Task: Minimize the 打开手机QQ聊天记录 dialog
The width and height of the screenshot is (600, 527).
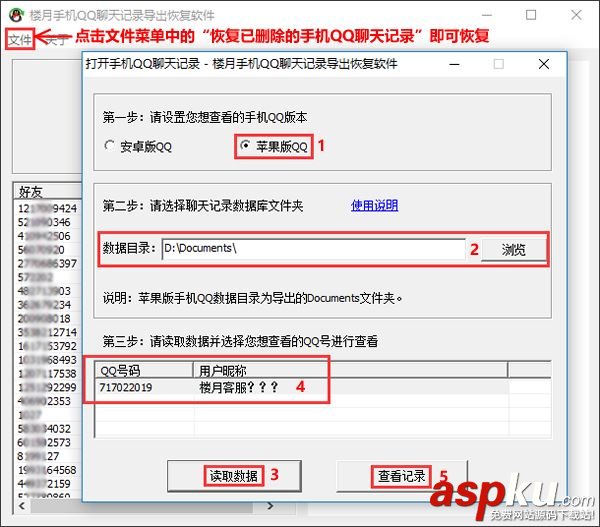Action: 454,64
